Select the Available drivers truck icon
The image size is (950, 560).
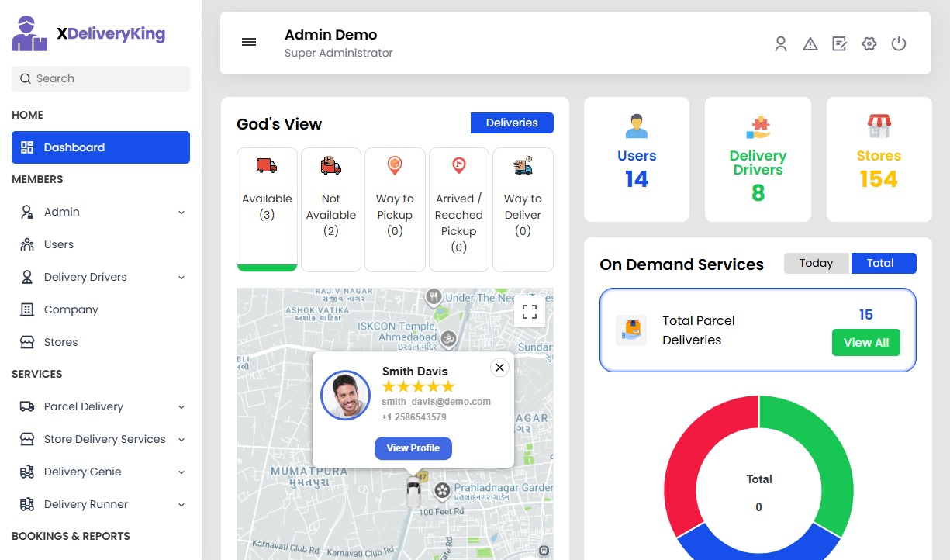coord(267,165)
